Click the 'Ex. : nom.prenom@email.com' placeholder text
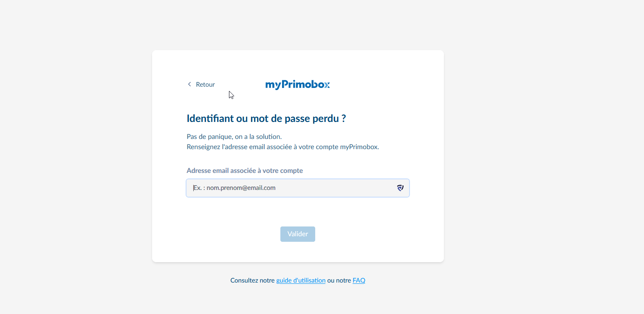 coord(234,188)
